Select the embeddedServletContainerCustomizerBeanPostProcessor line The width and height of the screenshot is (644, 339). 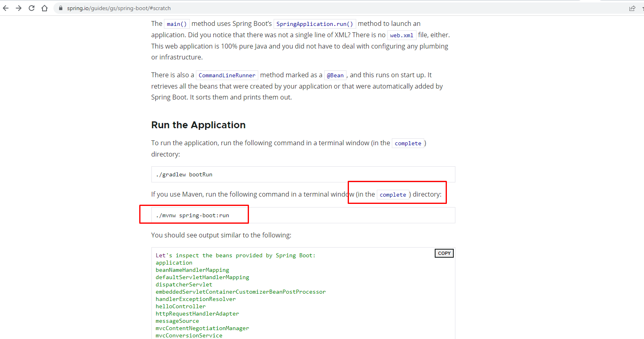(x=241, y=292)
